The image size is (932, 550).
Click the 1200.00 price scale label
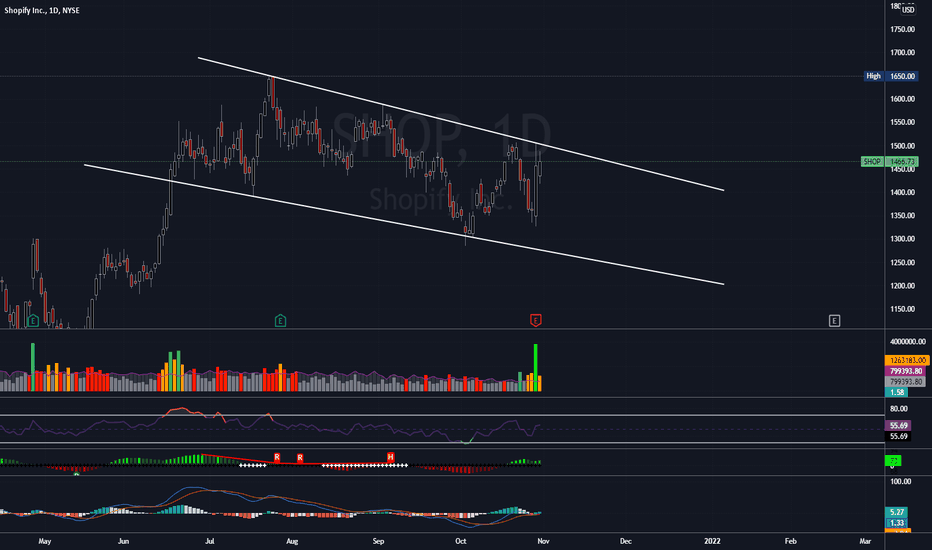tap(902, 285)
